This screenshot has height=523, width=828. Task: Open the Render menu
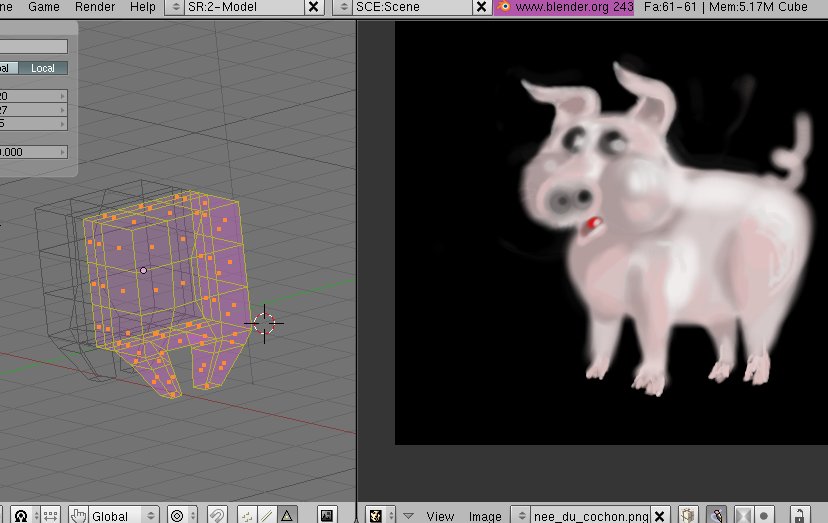(95, 7)
